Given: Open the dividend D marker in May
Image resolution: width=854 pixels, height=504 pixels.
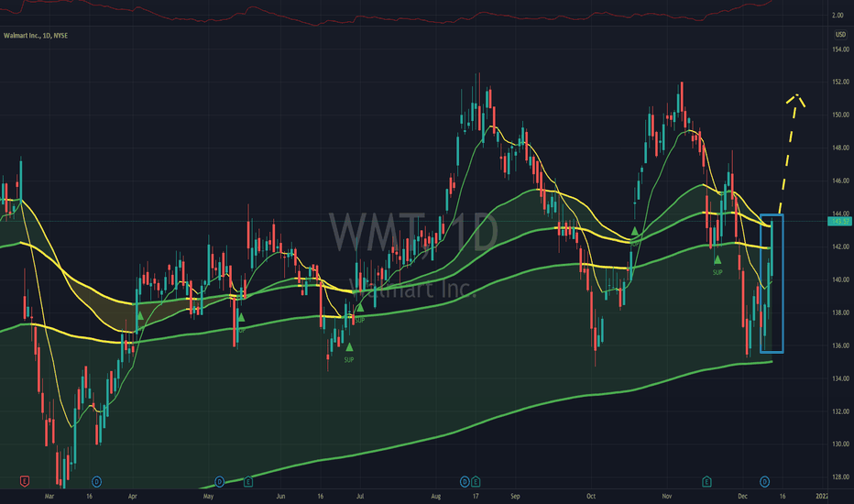Looking at the screenshot, I should coord(220,482).
